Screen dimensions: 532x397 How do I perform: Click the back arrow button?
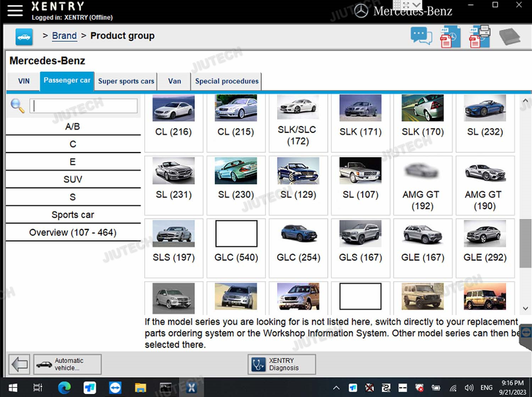click(x=20, y=364)
